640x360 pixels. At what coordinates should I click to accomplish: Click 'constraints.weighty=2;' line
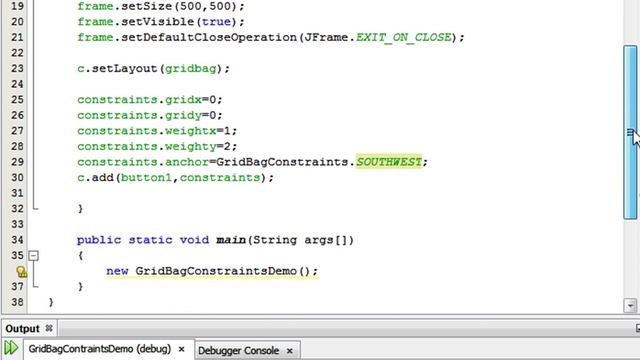(157, 147)
